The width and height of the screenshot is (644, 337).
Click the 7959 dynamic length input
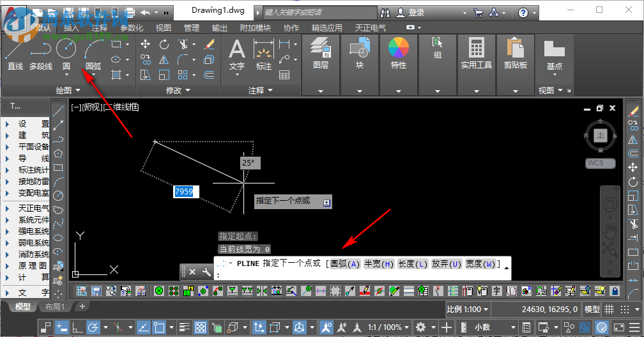[186, 191]
